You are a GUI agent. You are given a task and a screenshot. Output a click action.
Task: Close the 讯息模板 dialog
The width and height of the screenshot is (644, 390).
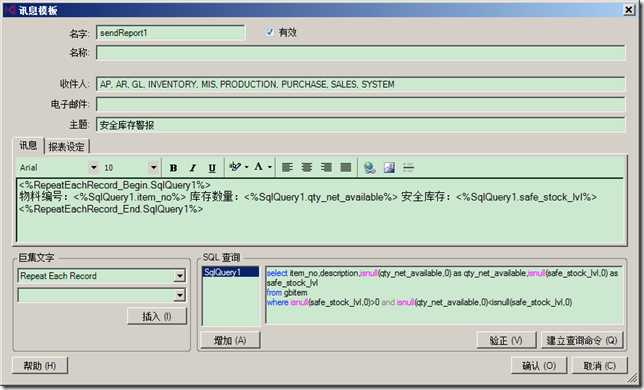629,9
